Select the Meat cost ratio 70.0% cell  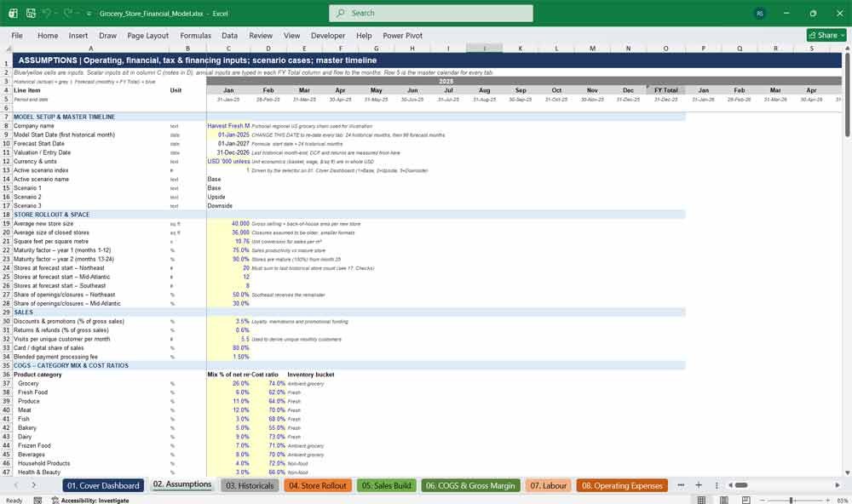click(x=268, y=410)
